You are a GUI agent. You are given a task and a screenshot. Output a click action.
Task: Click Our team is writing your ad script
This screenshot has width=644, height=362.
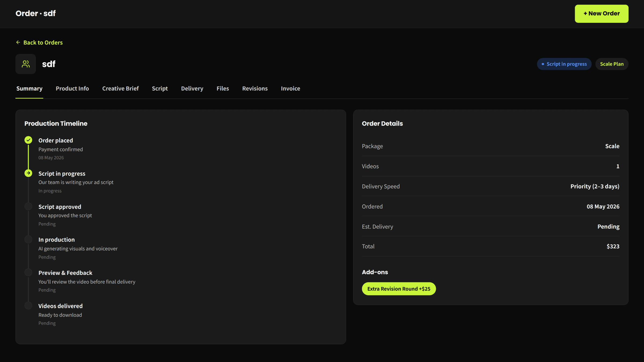76,182
